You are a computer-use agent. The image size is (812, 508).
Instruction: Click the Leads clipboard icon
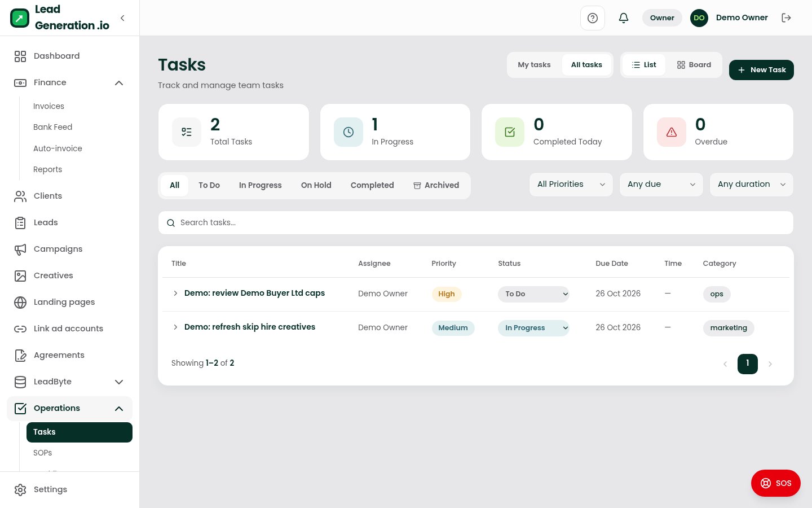(20, 222)
